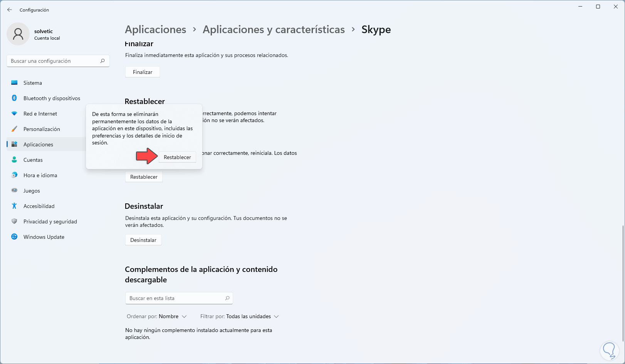This screenshot has height=364, width=625.
Task: Click the Windows Update sync icon
Action: (x=14, y=237)
